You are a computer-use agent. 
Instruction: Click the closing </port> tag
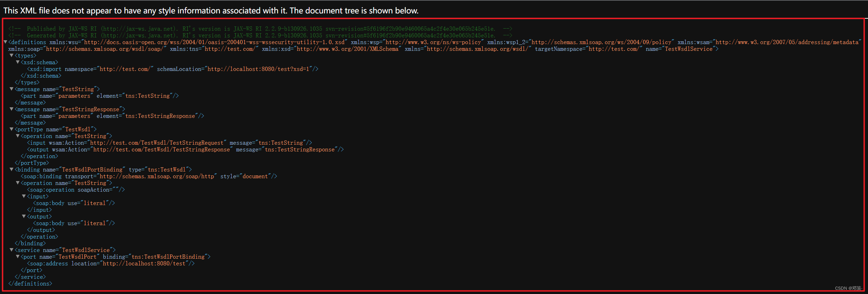[32, 270]
